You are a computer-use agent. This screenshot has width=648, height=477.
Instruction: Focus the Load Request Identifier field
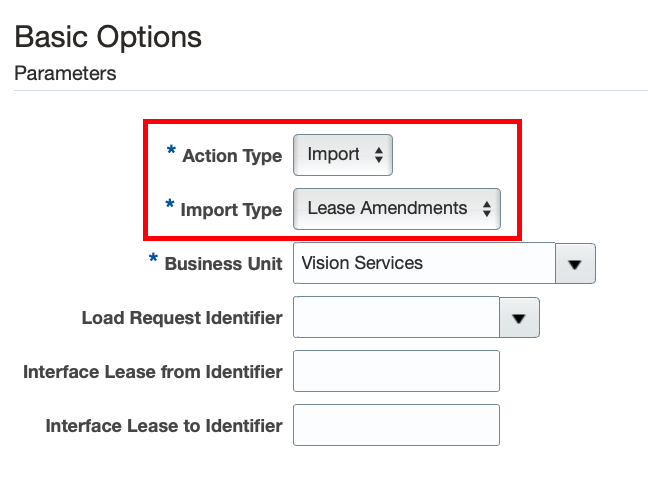396,318
